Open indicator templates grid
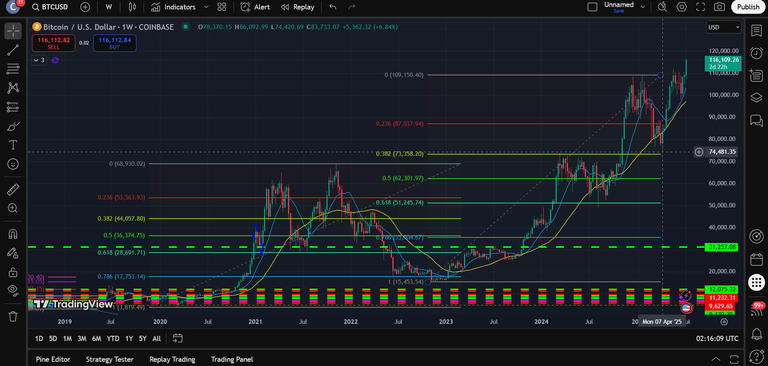This screenshot has height=366, width=768. (222, 7)
